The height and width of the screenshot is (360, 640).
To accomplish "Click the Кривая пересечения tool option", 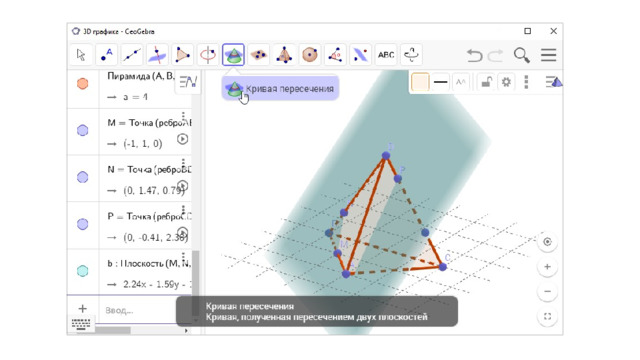I will pyautogui.click(x=280, y=88).
